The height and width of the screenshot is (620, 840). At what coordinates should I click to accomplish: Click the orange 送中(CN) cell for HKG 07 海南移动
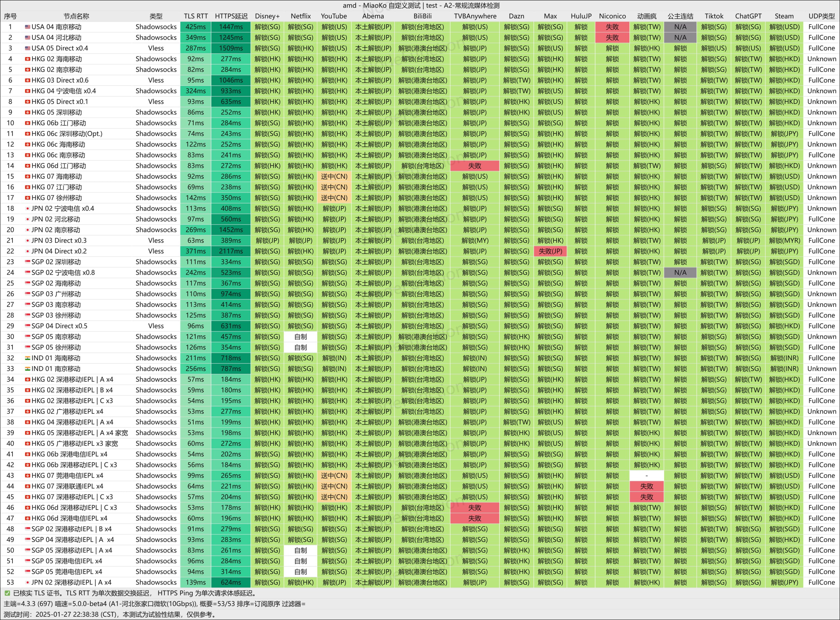[x=334, y=177]
